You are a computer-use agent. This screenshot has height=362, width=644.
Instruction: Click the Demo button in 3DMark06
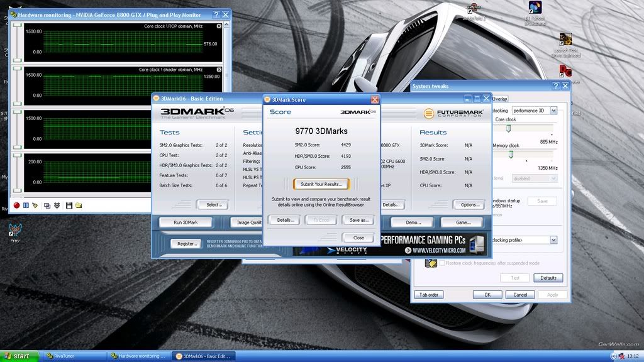click(413, 222)
